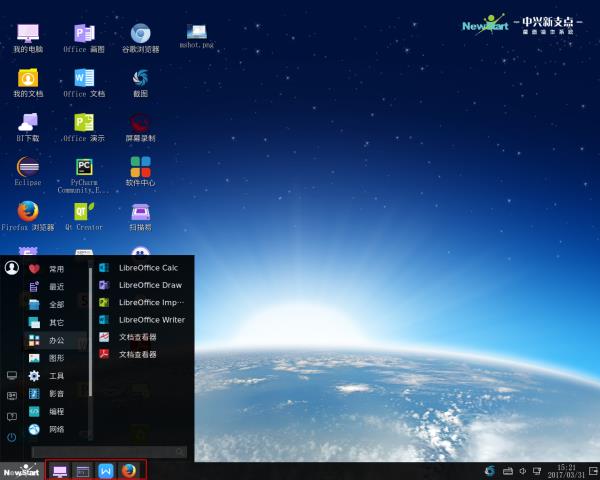The height and width of the screenshot is (480, 600).
Task: Switch to the 图形 (Graphics) category
Action: point(56,358)
